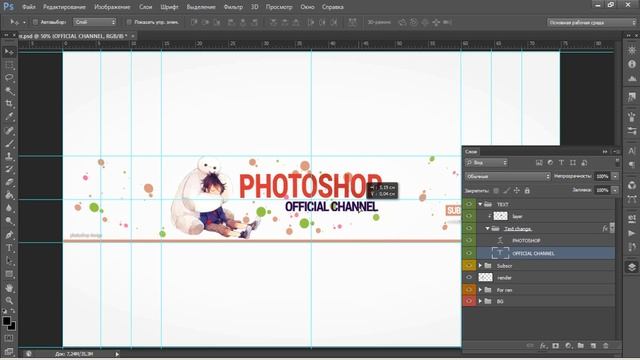This screenshot has height=360, width=640.
Task: Select the Zoom tool
Action: pos(9,301)
